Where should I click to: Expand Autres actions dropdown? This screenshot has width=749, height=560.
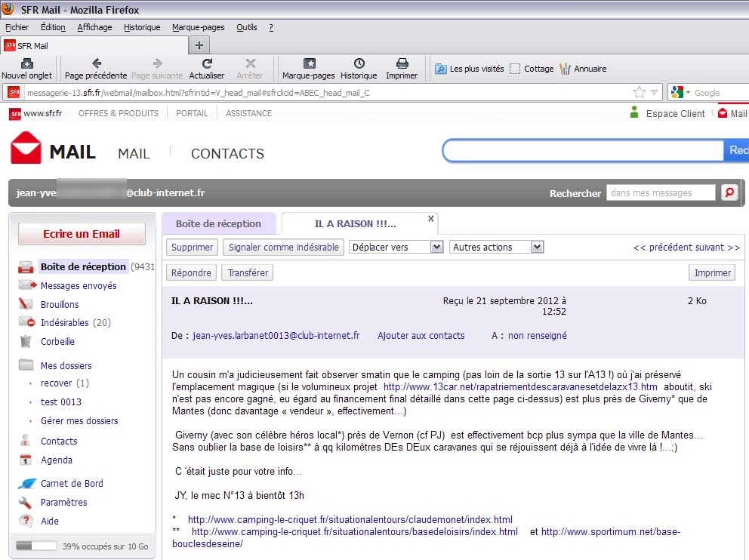[x=537, y=247]
